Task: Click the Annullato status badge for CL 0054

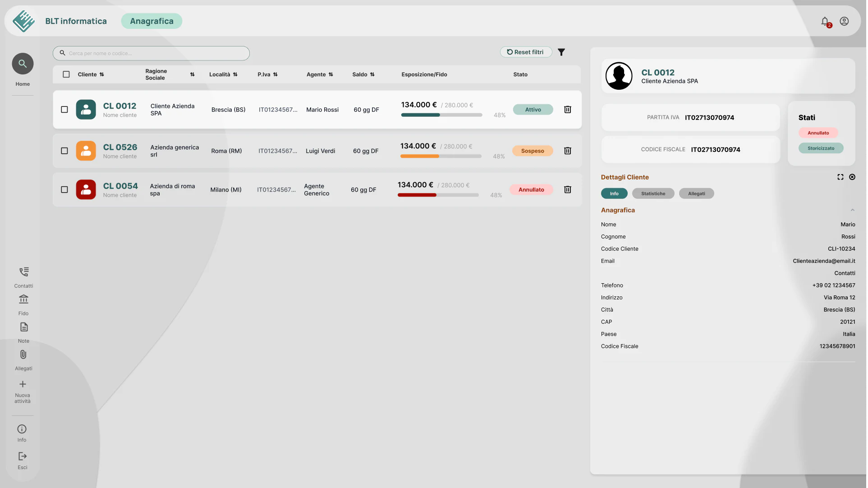Action: pyautogui.click(x=531, y=189)
